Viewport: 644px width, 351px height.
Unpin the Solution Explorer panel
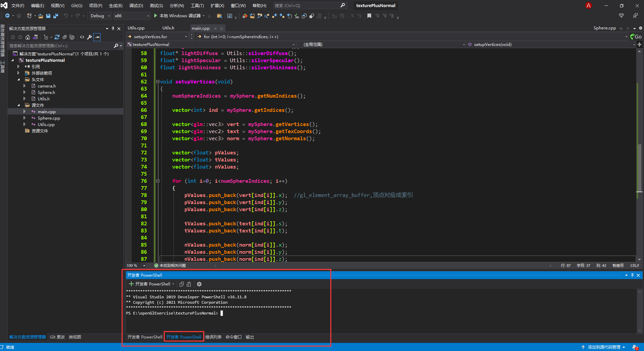pyautogui.click(x=113, y=28)
